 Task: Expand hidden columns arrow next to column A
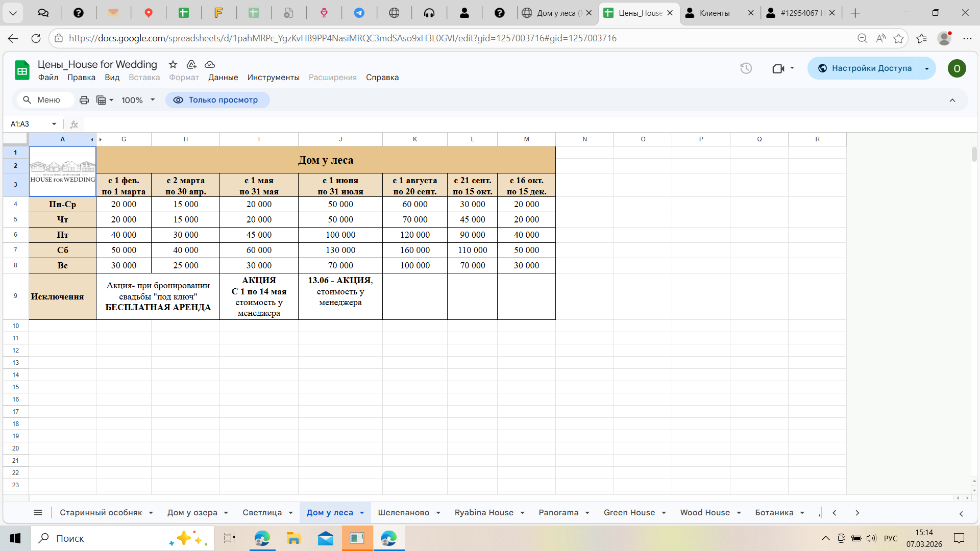click(x=92, y=139)
